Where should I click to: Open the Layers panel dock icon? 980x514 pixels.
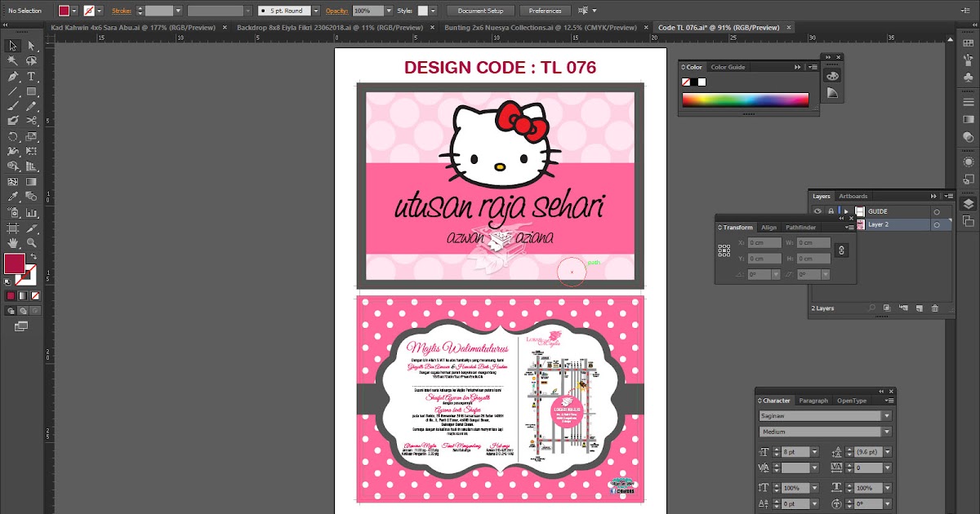pyautogui.click(x=968, y=204)
